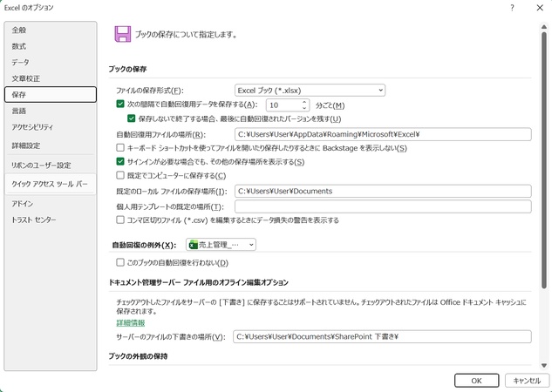
Task: Click the scrollbar down arrow
Action: tap(544, 365)
